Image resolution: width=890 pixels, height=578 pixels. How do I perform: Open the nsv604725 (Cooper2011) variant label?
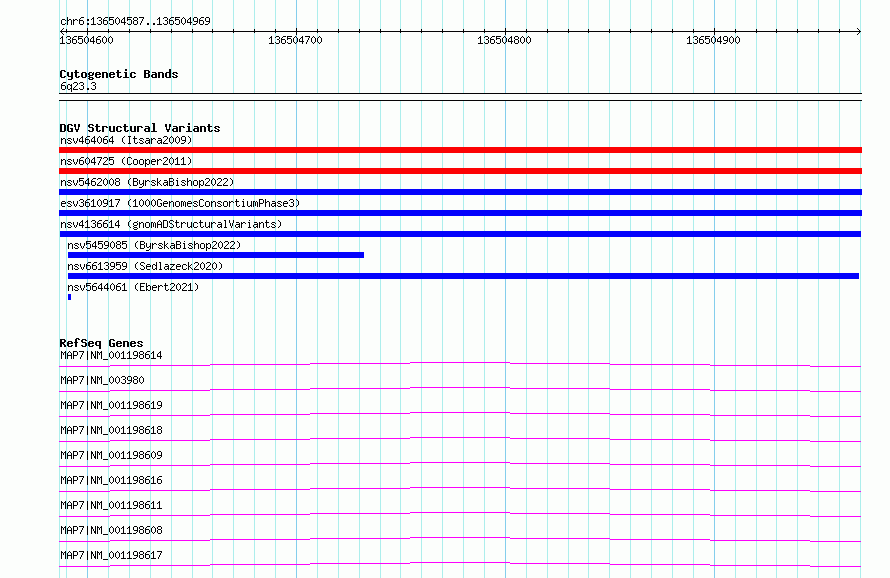click(x=126, y=161)
